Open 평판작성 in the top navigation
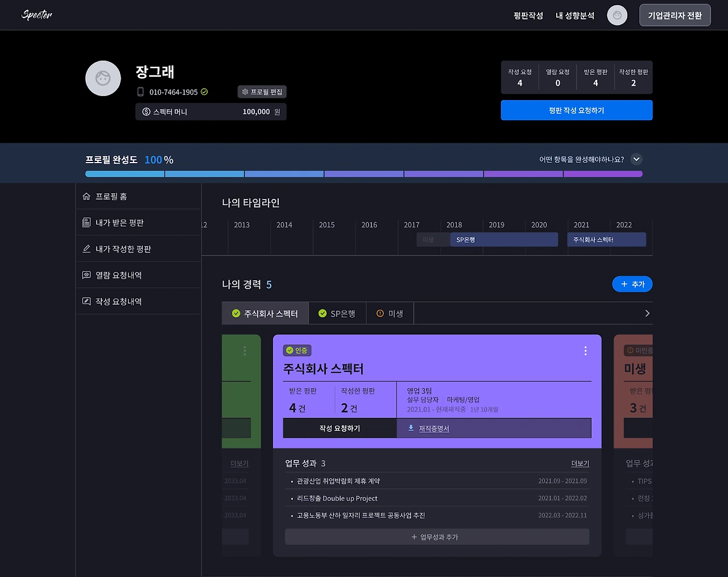This screenshot has width=728, height=577. (x=528, y=16)
